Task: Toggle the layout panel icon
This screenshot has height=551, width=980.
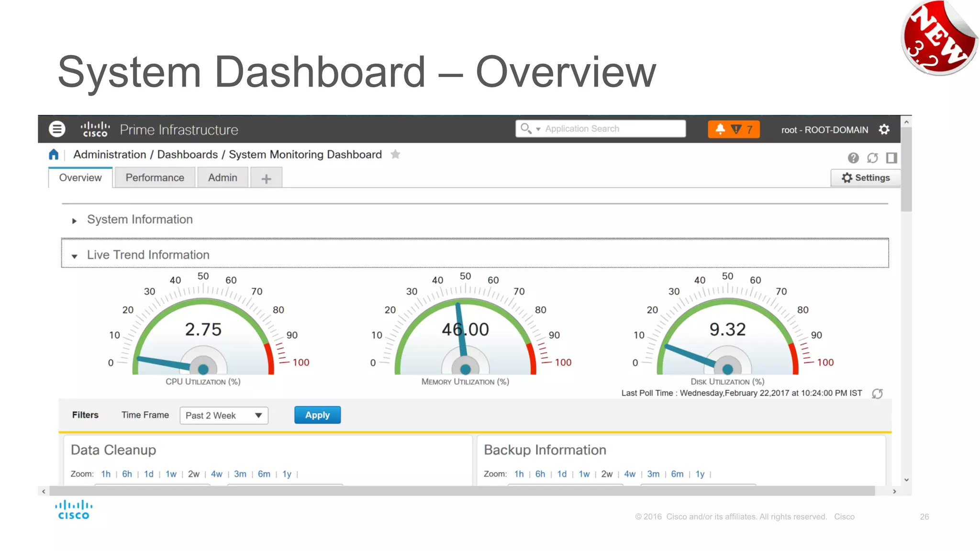Action: 891,158
